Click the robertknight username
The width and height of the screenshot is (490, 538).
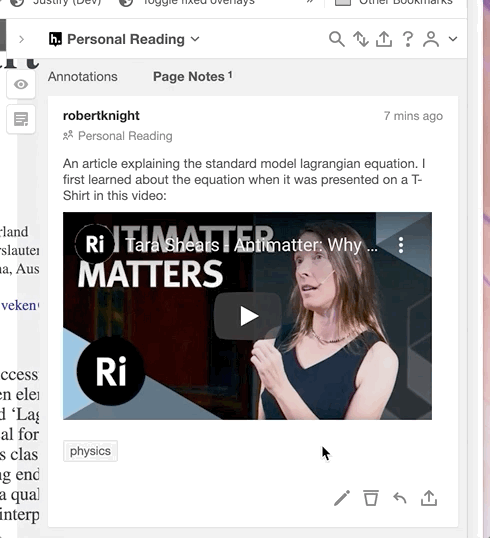101,116
